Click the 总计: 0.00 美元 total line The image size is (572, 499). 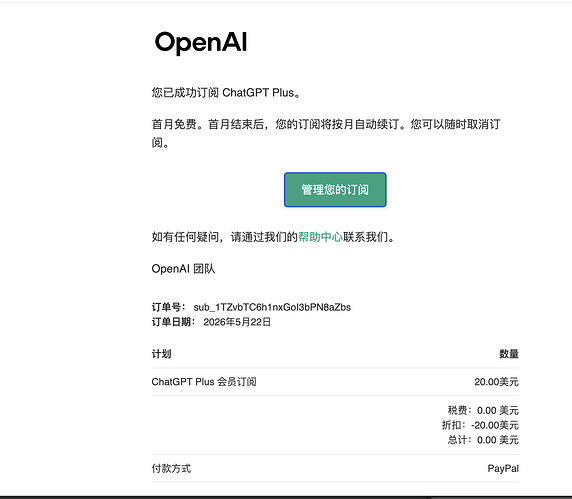[x=483, y=440]
